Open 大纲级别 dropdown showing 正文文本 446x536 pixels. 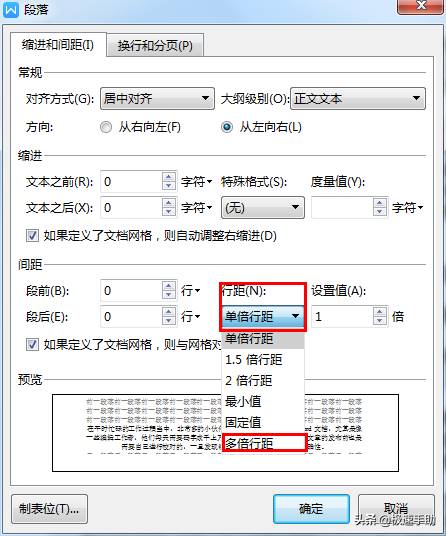click(x=358, y=98)
